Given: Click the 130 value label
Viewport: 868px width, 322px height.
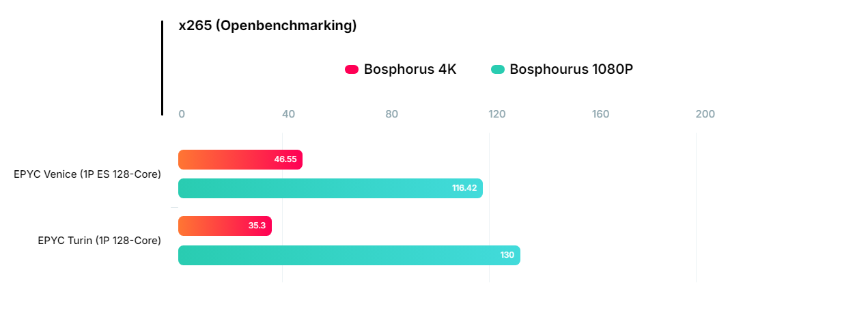Looking at the screenshot, I should pos(507,255).
